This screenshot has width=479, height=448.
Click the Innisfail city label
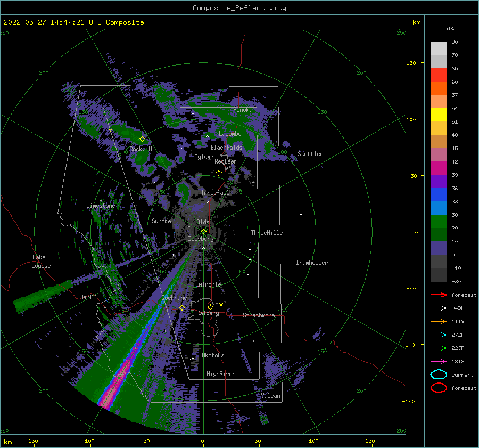[216, 193]
